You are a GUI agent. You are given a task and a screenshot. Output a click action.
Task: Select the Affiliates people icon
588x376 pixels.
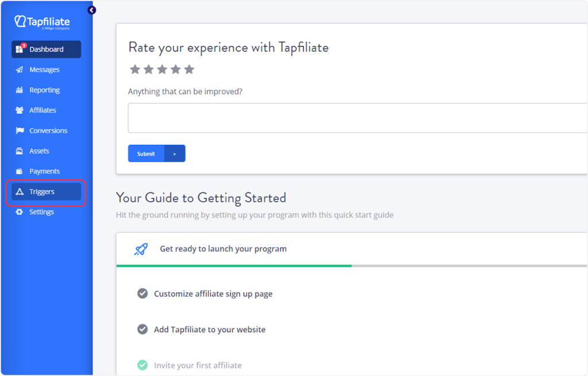point(20,110)
